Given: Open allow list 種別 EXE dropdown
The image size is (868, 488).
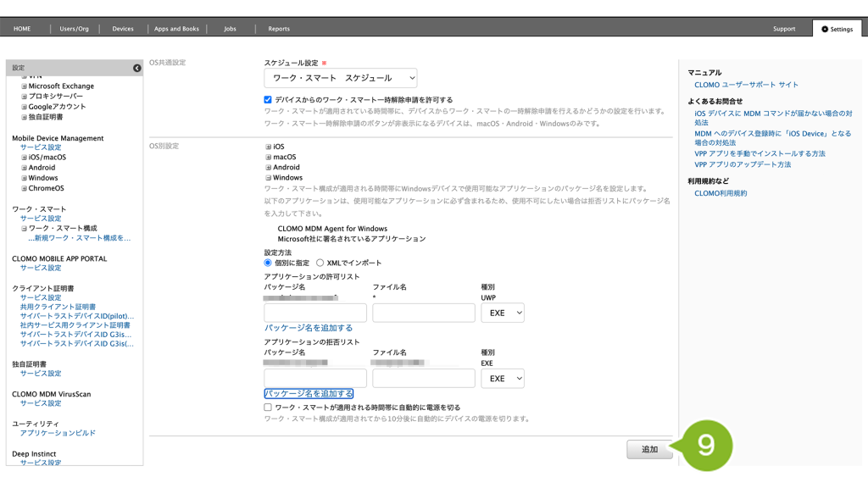Looking at the screenshot, I should click(x=503, y=313).
